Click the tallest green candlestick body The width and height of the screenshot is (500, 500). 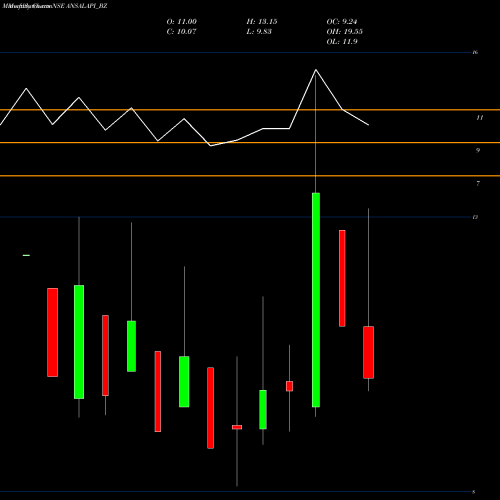[x=316, y=300]
